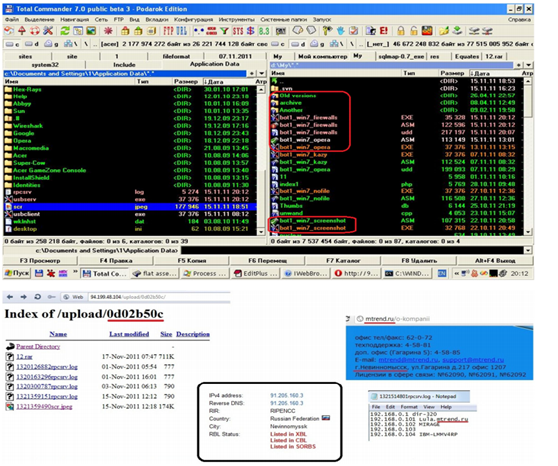Click the green refresh arrows toolbar icon
This screenshot has height=466, width=558.
click(64, 31)
